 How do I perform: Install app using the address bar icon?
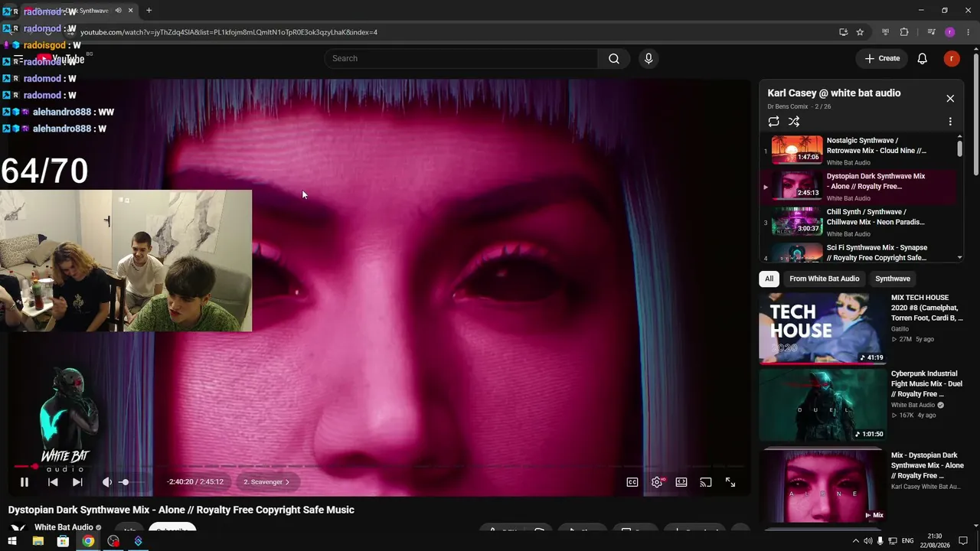point(843,32)
